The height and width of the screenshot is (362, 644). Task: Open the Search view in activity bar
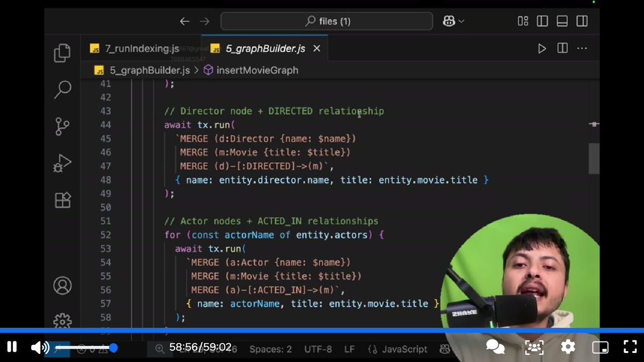[x=62, y=90]
